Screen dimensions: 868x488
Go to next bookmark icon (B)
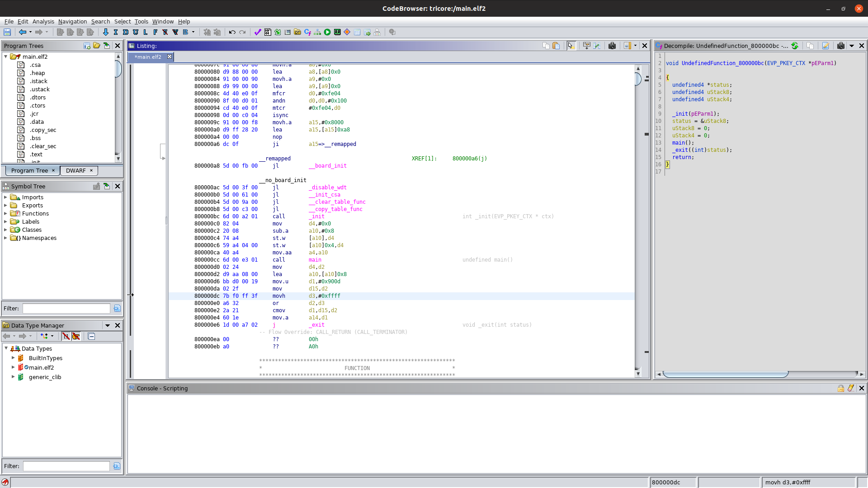(185, 32)
